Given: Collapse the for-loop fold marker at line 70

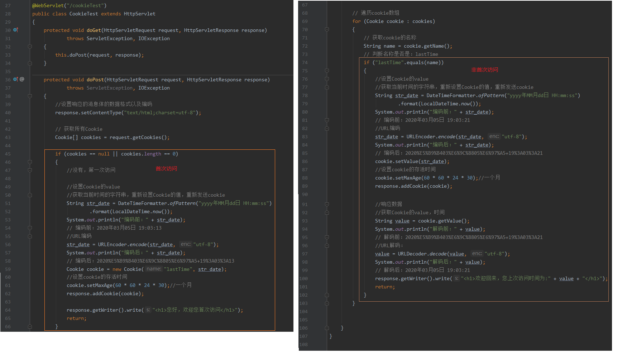Looking at the screenshot, I should (327, 29).
